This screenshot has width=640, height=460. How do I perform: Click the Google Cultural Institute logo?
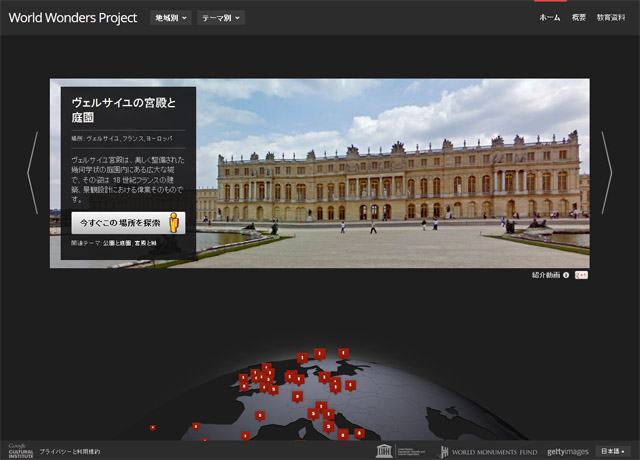(20, 451)
